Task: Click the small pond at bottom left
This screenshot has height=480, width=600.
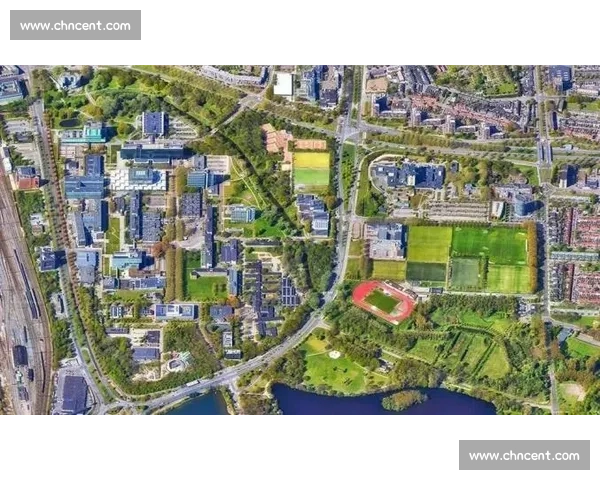Action: coord(200,405)
